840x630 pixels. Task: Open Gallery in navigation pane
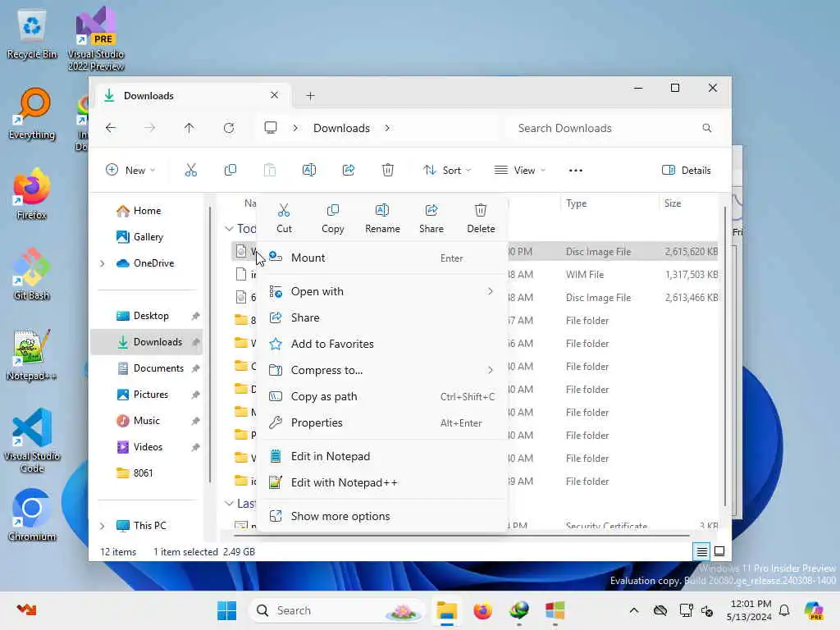tap(148, 237)
